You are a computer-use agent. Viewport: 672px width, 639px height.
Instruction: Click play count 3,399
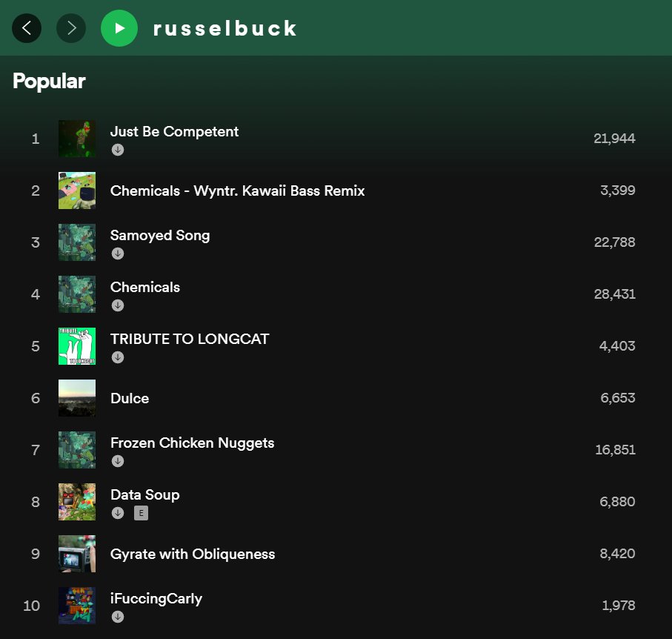click(x=618, y=191)
